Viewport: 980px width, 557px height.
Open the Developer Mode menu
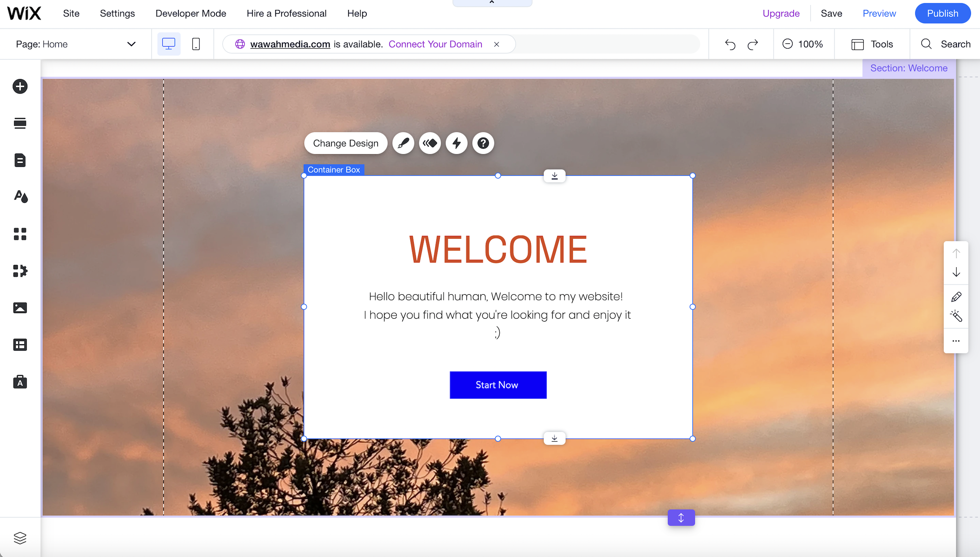point(190,14)
